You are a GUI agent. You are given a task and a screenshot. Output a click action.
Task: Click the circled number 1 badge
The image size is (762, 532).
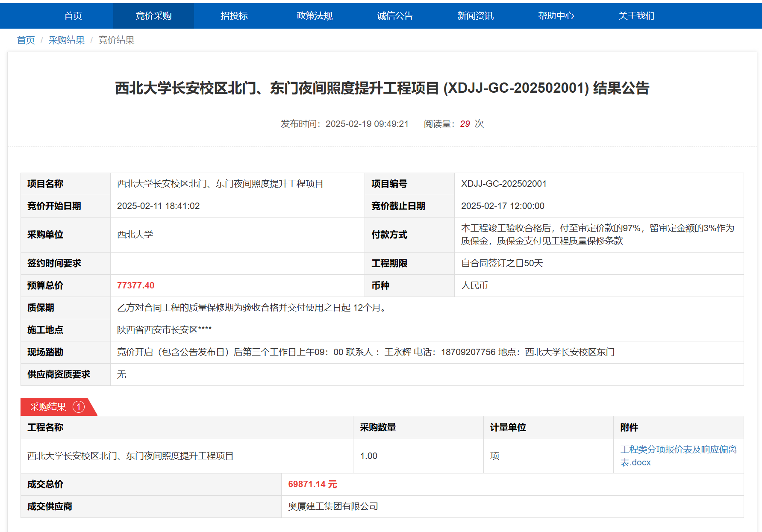tap(79, 407)
